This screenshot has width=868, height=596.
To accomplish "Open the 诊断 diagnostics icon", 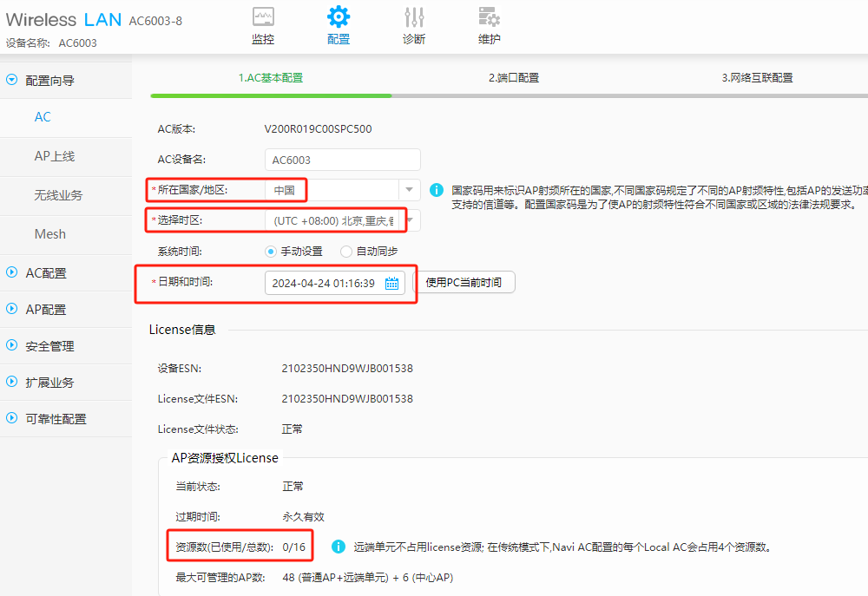I will pos(414,17).
